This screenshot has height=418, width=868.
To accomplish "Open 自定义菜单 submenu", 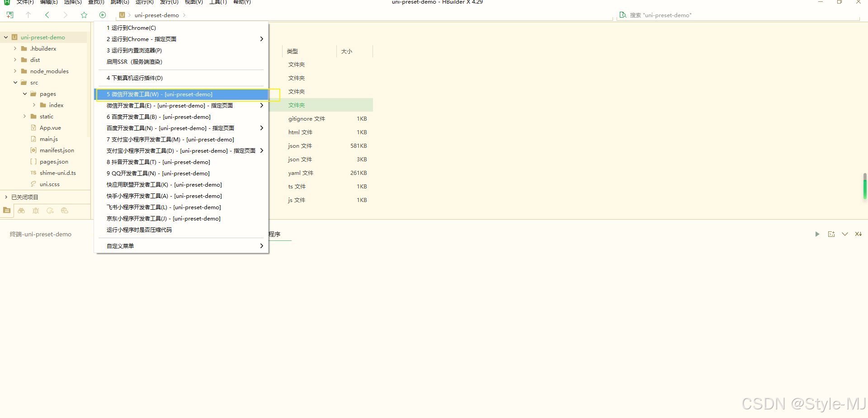I will 181,246.
